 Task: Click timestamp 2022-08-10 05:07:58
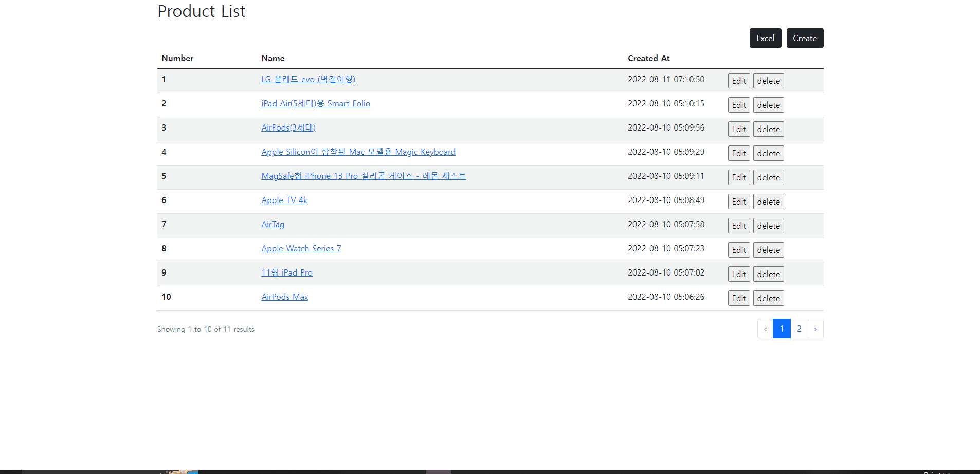coord(666,224)
